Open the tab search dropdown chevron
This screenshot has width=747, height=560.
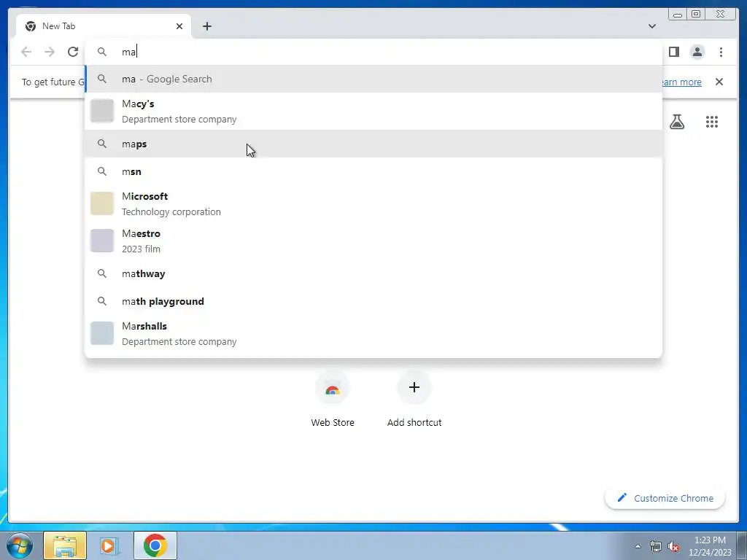[x=652, y=26]
